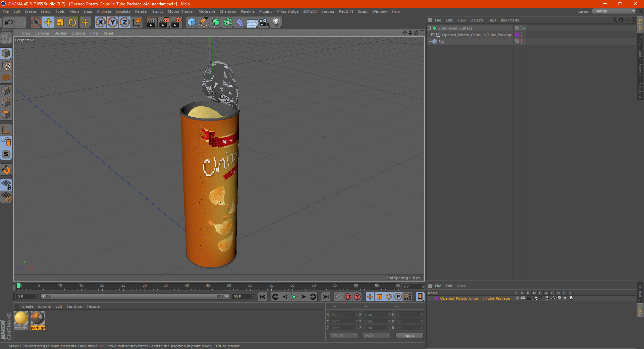Add a Floor environment object
Screen dimensions: 644x349
(252, 22)
